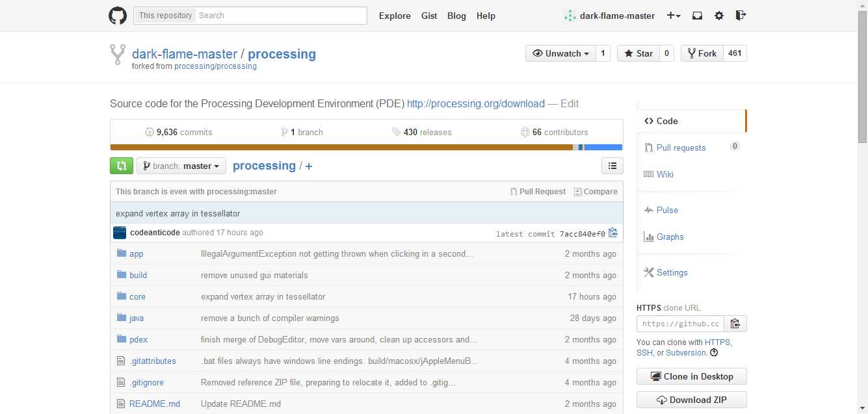
Task: Copy the HTTPS clone URL clipboard icon
Action: tap(735, 324)
